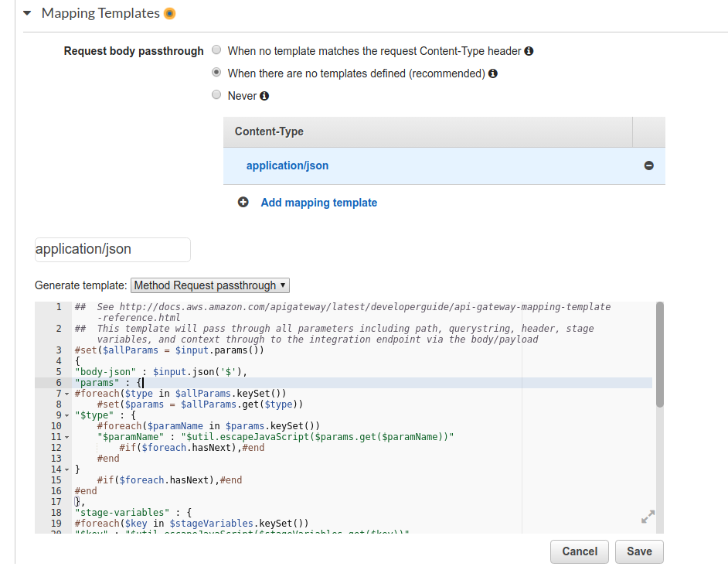The width and height of the screenshot is (728, 570).
Task: Click the orange indicator beside Mapping Templates
Action: point(170,14)
